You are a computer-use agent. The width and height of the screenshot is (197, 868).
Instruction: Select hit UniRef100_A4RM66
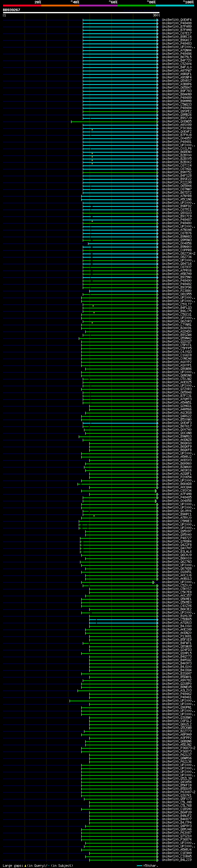click(177, 409)
